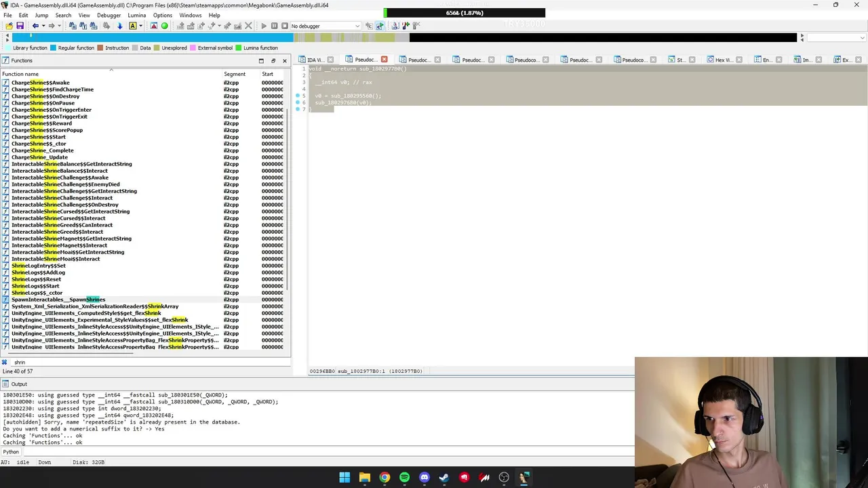Click the Library function legend color swatch
Viewport: 868px width, 488px height.
[x=8, y=48]
